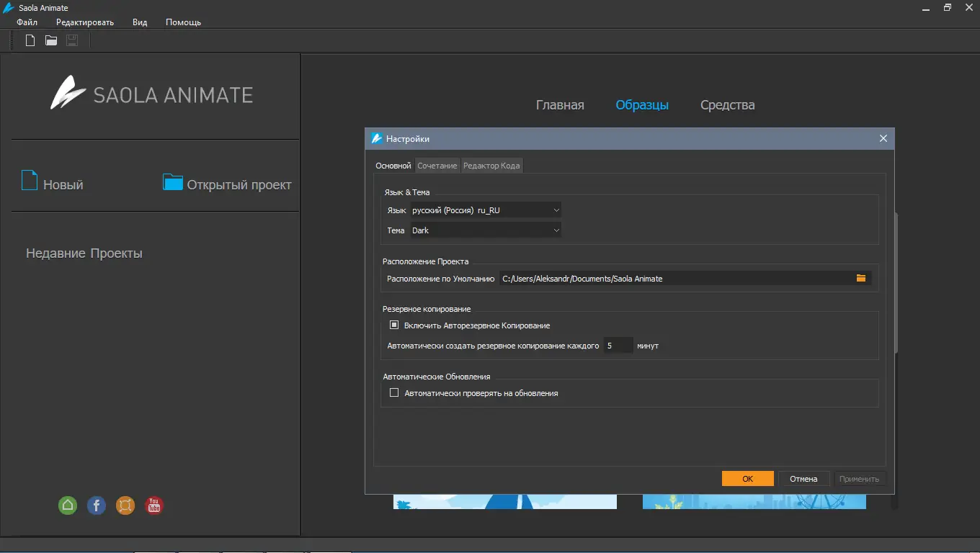Go to the Образцы start page tab

pos(642,105)
